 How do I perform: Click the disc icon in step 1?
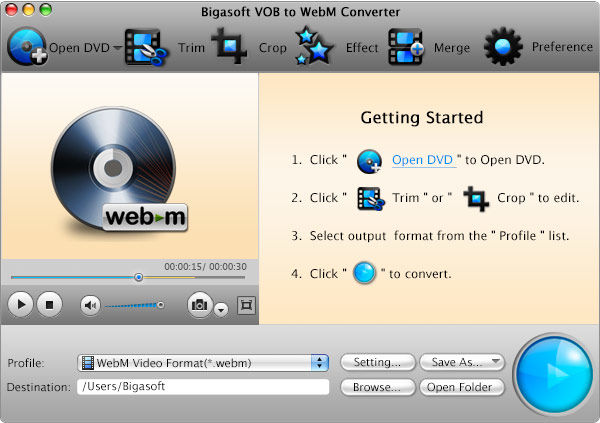pos(369,161)
